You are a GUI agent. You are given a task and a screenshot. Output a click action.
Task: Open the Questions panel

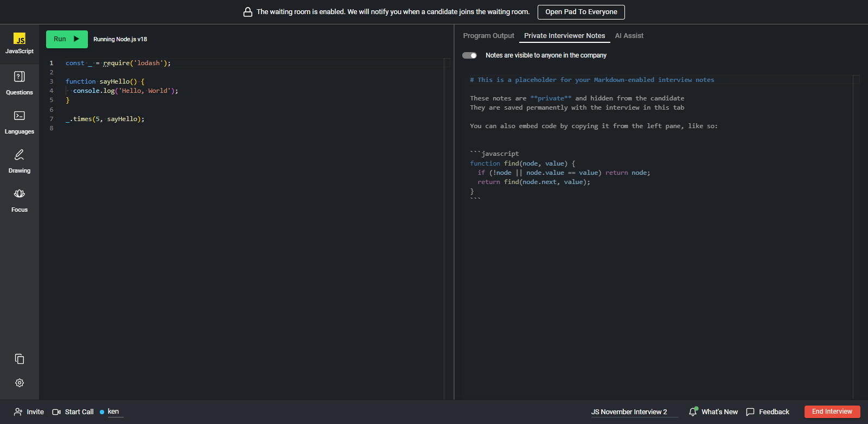(20, 77)
